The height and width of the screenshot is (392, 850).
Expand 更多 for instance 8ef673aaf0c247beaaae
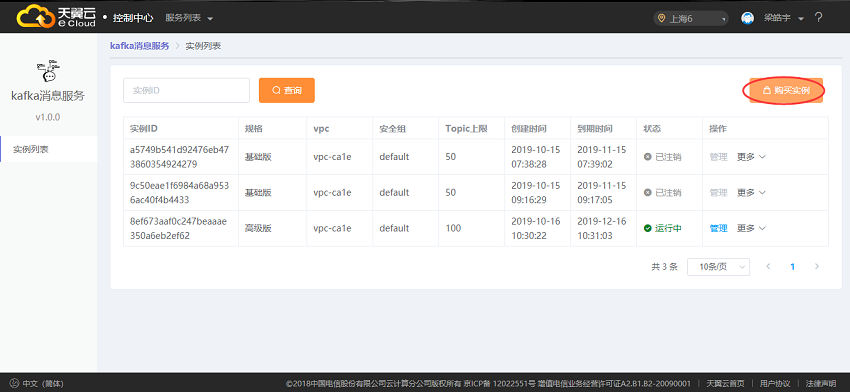(x=751, y=228)
